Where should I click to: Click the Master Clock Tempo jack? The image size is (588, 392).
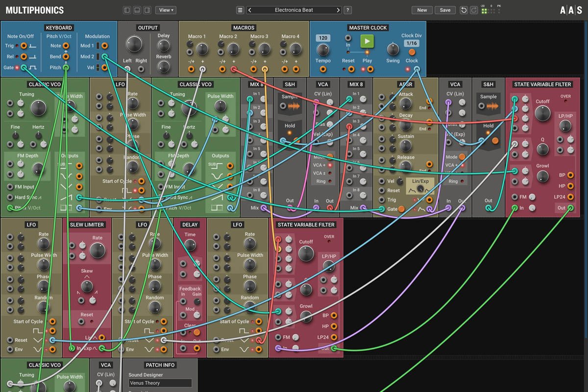click(x=323, y=69)
